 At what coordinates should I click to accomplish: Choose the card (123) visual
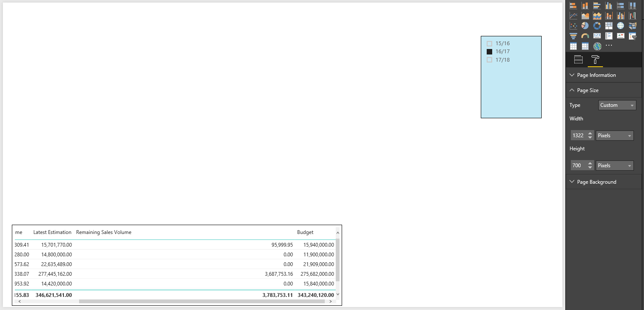click(x=597, y=36)
